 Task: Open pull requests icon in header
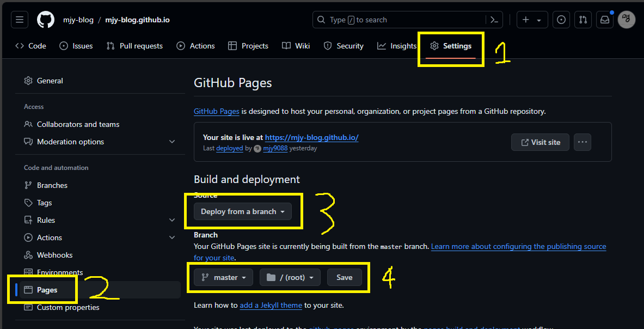click(583, 20)
